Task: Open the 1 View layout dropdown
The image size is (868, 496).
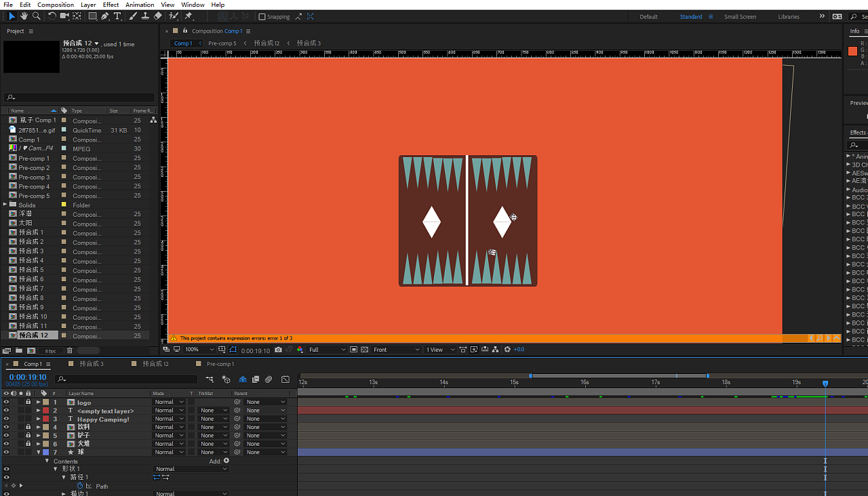Action: coord(440,350)
